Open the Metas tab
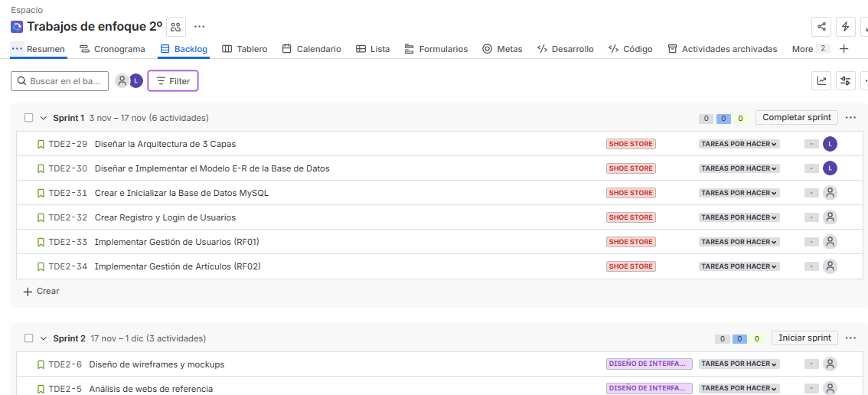Image resolution: width=868 pixels, height=395 pixels. coord(502,49)
